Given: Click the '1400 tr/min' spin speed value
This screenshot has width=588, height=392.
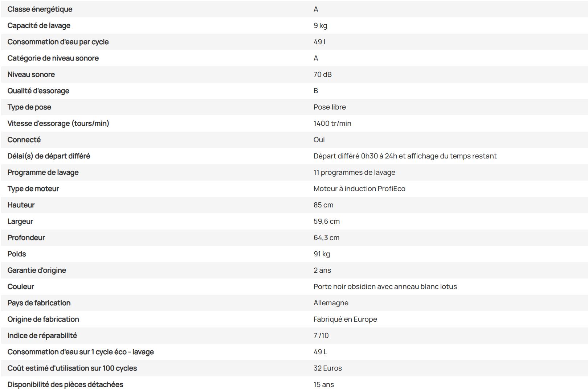Looking at the screenshot, I should coord(332,124).
